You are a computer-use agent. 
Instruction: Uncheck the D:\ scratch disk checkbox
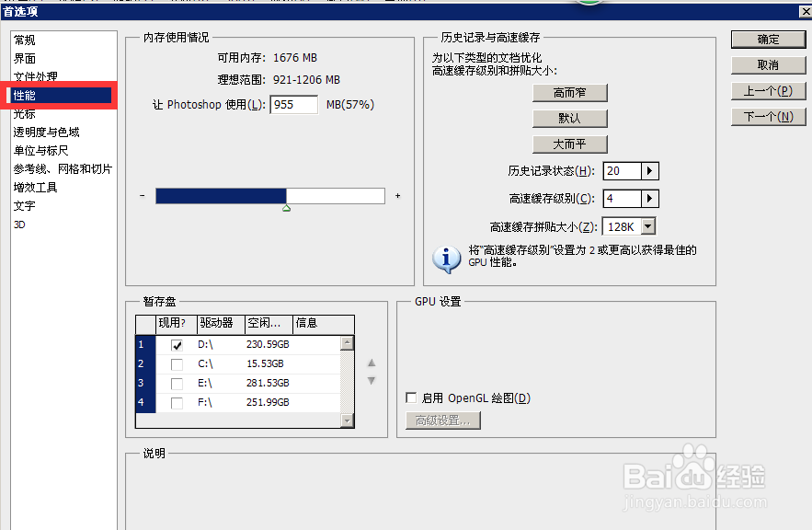tap(177, 345)
